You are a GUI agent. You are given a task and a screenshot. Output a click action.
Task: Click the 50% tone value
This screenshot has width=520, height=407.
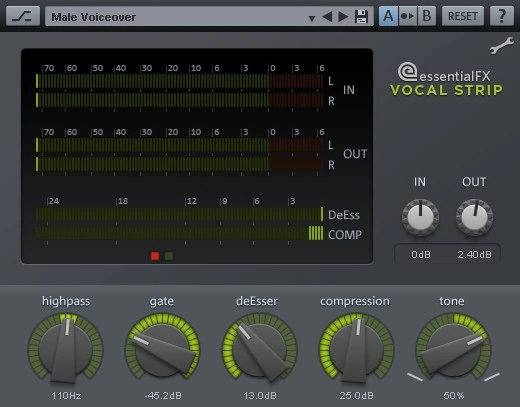click(x=454, y=396)
